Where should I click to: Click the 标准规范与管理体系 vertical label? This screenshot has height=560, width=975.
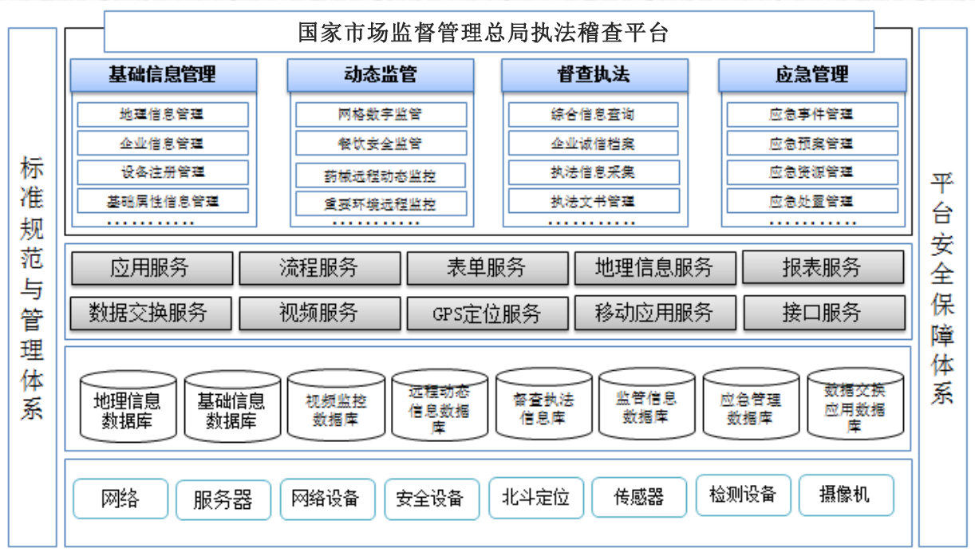33,287
